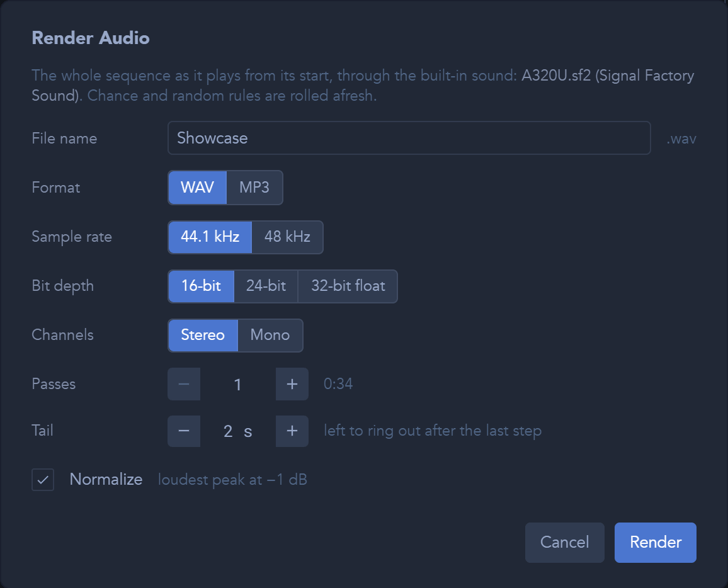Click the File name field containing Showcase

[x=409, y=138]
